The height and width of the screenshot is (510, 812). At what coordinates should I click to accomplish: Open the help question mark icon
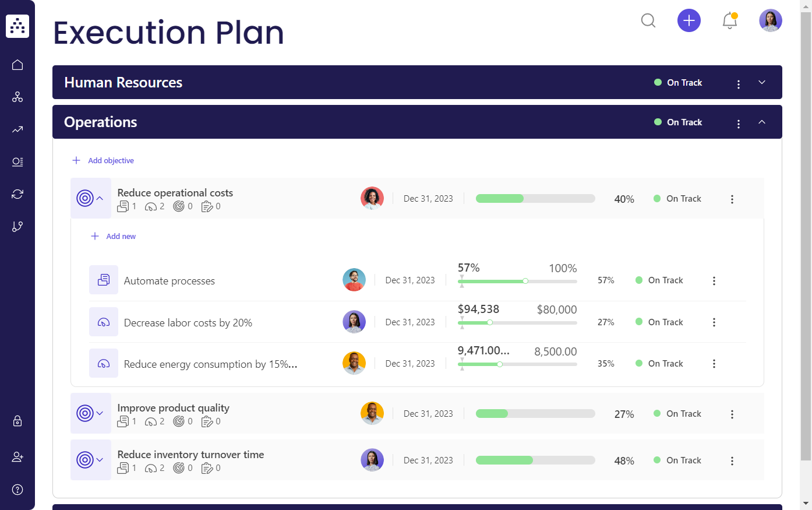[x=17, y=490]
